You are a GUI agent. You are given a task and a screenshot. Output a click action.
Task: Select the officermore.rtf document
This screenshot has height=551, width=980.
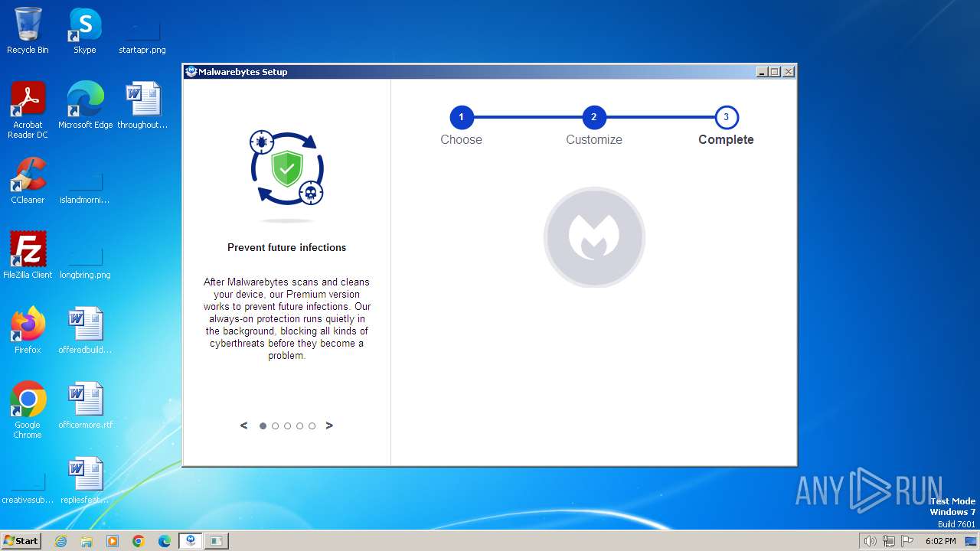(x=85, y=406)
